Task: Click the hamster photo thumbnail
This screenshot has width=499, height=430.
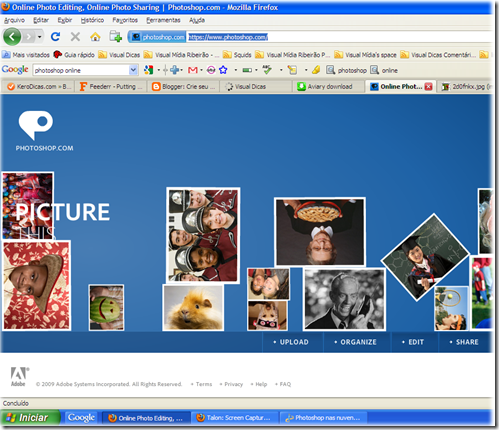Action: coord(193,307)
